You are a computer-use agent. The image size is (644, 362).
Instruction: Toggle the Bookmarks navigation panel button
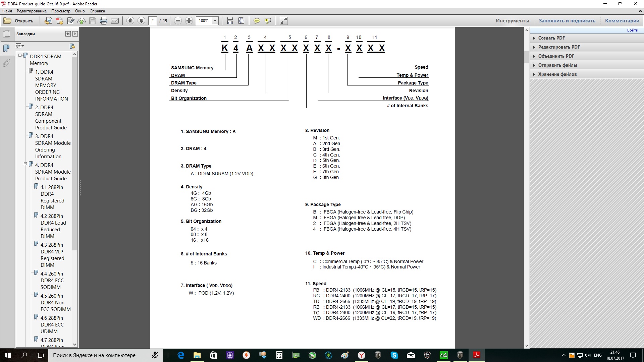pyautogui.click(x=6, y=48)
